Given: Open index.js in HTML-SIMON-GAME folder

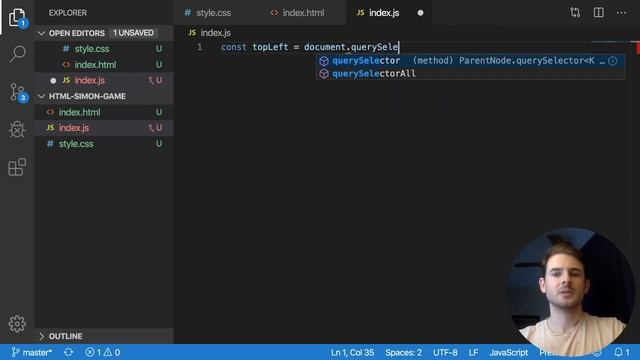Looking at the screenshot, I should [104, 128].
